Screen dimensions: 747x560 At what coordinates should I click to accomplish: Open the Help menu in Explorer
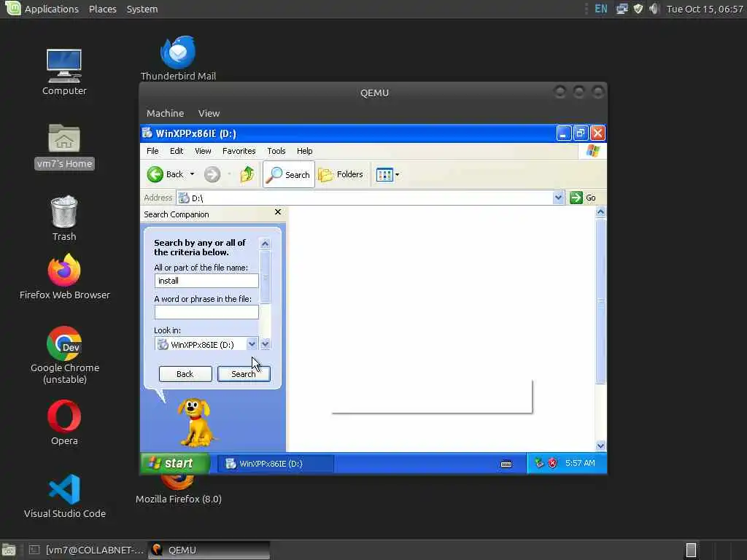coord(304,151)
